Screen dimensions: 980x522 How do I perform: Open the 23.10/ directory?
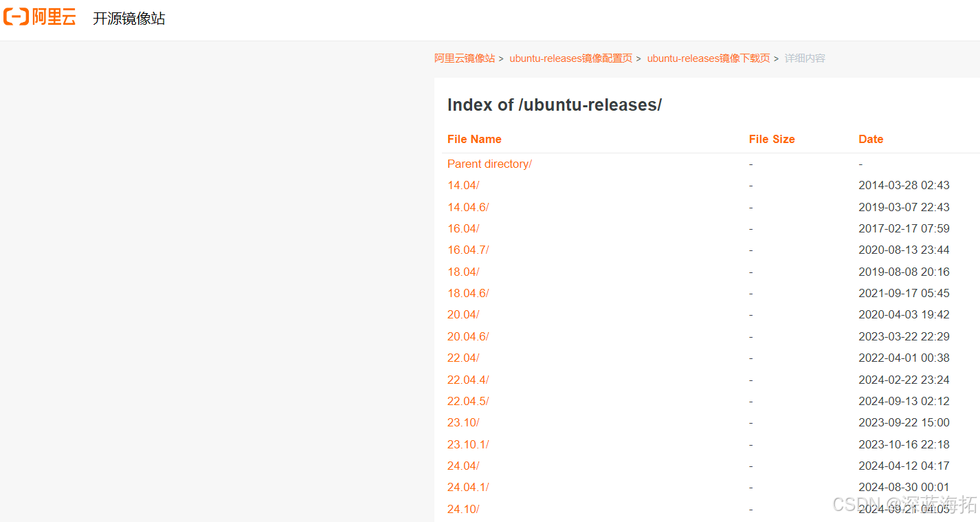tap(463, 422)
